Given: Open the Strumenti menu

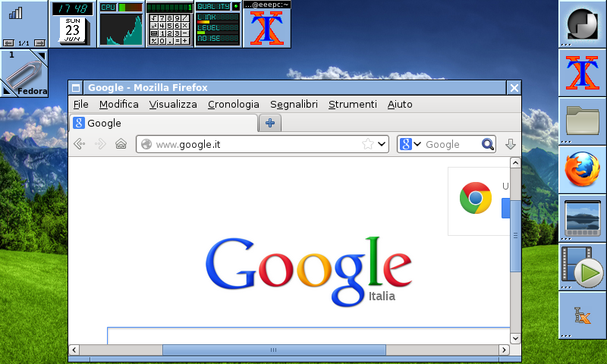Looking at the screenshot, I should pyautogui.click(x=352, y=104).
